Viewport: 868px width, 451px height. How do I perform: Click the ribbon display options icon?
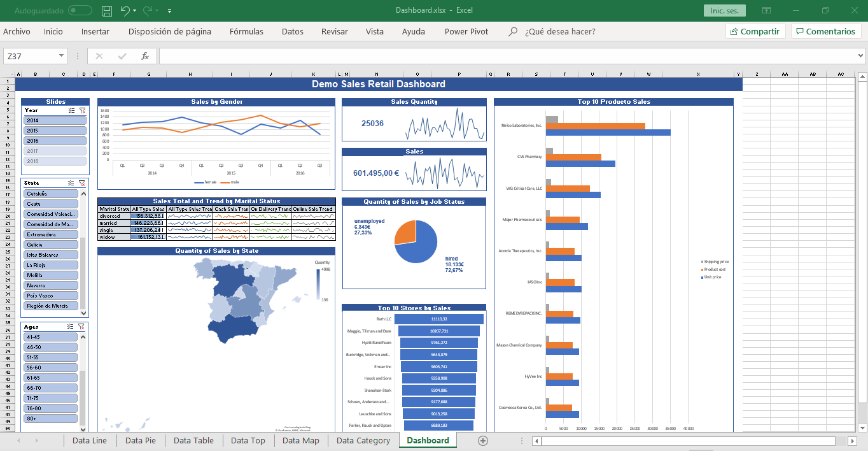[x=767, y=11]
